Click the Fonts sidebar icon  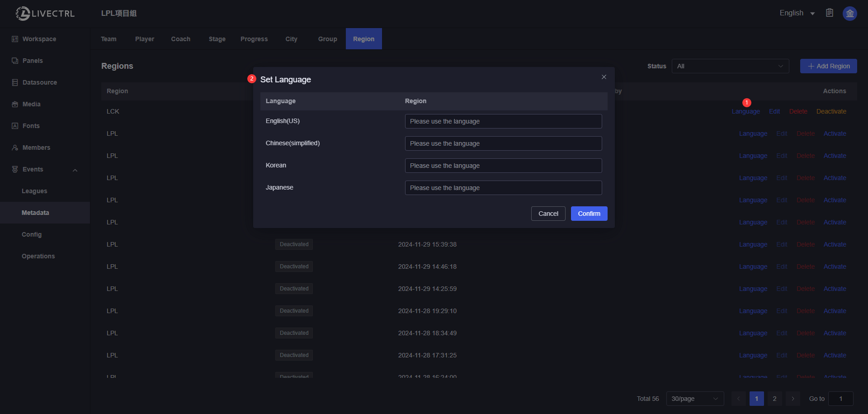(x=15, y=126)
